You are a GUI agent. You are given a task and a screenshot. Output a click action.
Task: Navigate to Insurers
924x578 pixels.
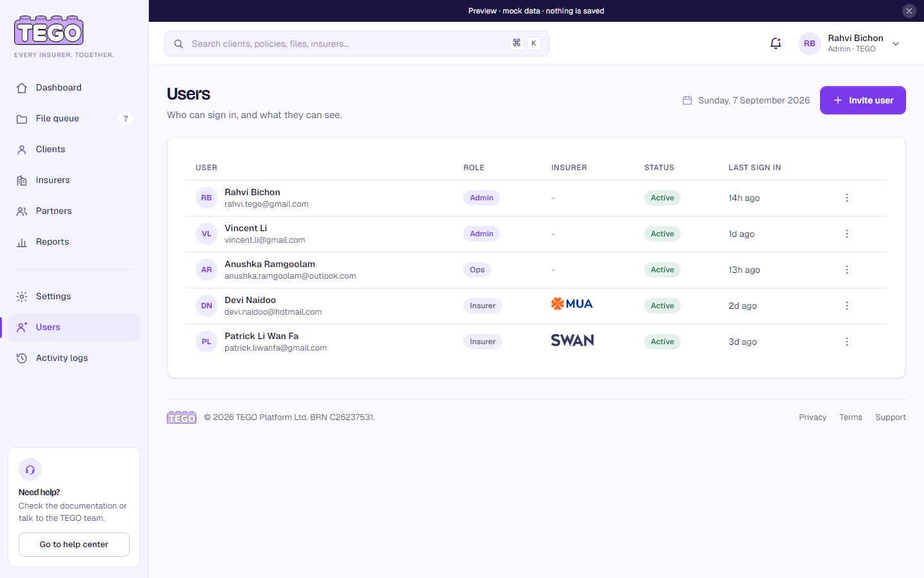74,180
